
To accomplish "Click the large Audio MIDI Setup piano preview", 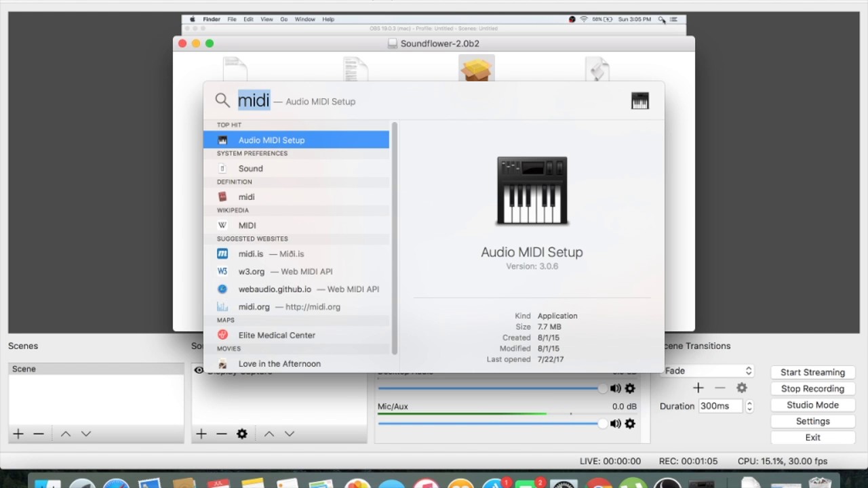I will point(532,191).
